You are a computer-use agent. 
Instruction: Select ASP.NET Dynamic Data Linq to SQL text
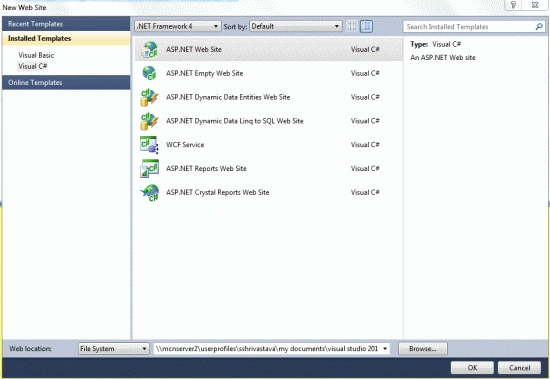click(x=235, y=121)
